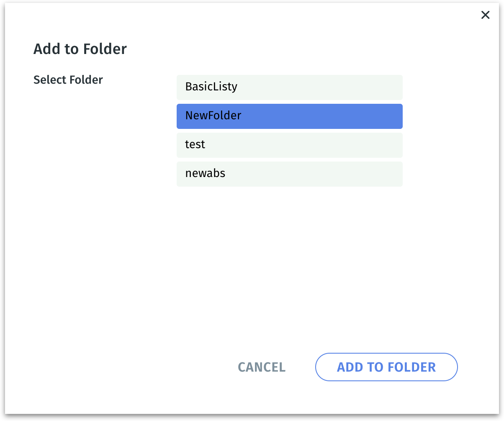Highlight BasicListy in the folder list

click(x=289, y=87)
